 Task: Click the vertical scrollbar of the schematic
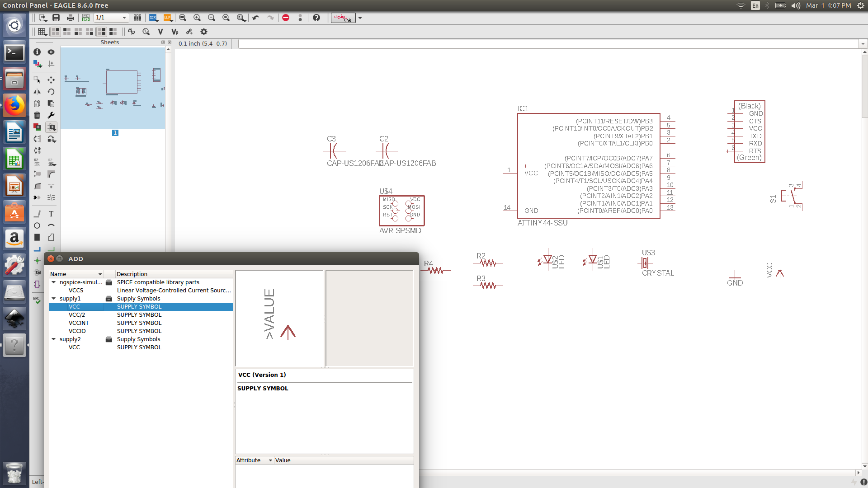(x=864, y=259)
